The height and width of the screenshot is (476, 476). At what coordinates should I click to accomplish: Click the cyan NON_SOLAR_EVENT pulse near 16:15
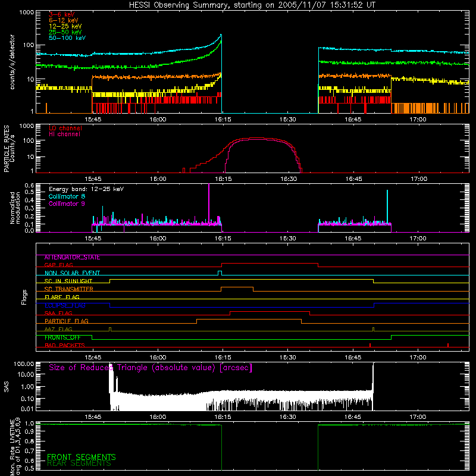(220, 273)
